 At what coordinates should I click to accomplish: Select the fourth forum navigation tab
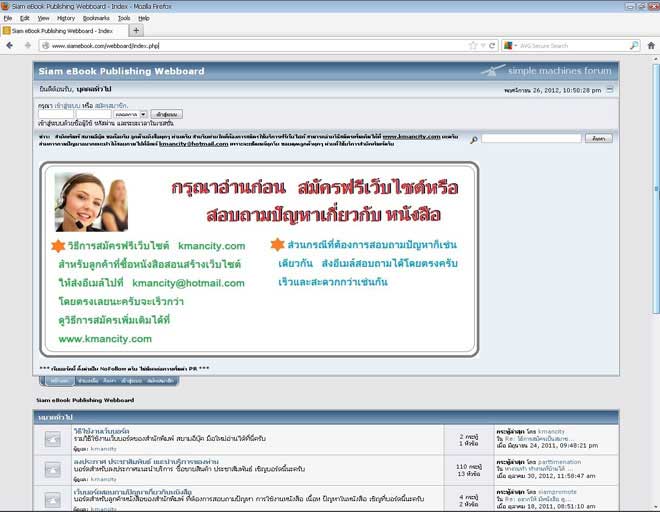(131, 381)
